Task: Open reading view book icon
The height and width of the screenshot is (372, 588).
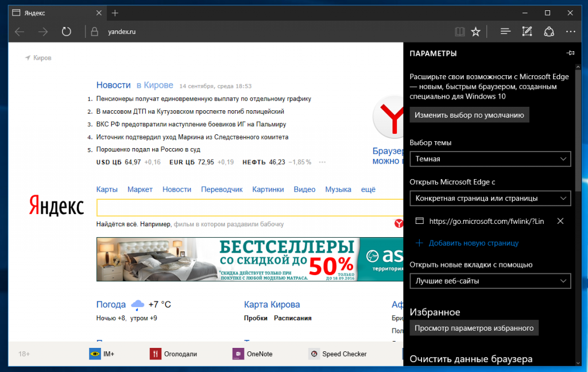Action: [x=460, y=32]
